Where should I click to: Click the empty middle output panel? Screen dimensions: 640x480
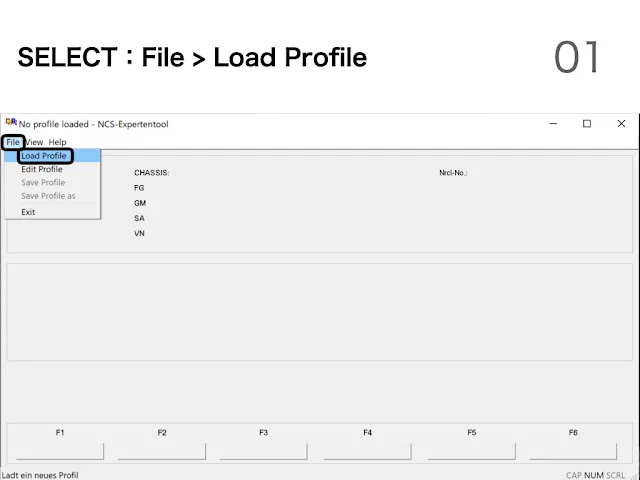tap(320, 312)
